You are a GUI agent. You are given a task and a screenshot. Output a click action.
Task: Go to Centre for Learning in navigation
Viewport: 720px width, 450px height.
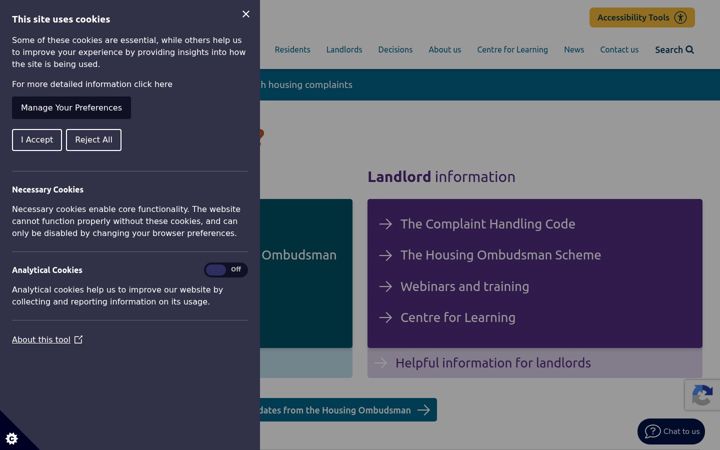click(512, 50)
